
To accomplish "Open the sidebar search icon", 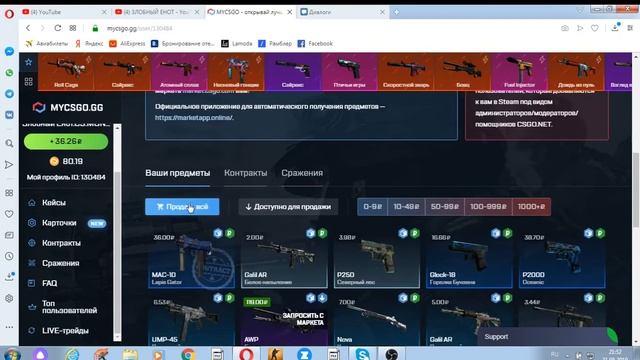I will [9, 143].
